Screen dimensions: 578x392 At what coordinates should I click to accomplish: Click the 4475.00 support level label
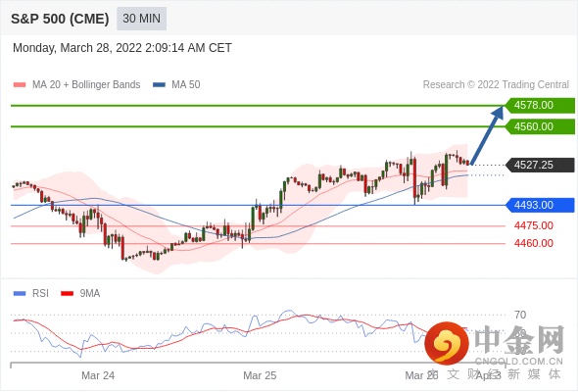[x=534, y=225]
